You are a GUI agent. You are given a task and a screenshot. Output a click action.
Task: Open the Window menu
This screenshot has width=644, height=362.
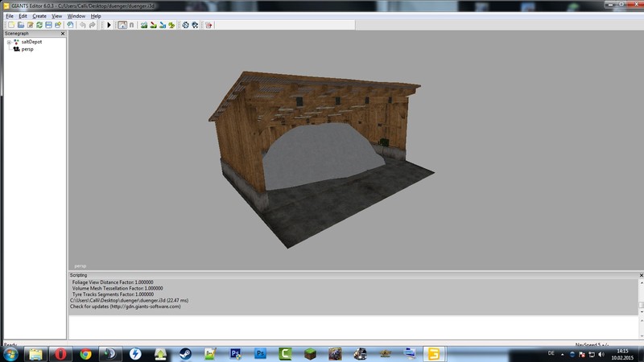coord(76,16)
